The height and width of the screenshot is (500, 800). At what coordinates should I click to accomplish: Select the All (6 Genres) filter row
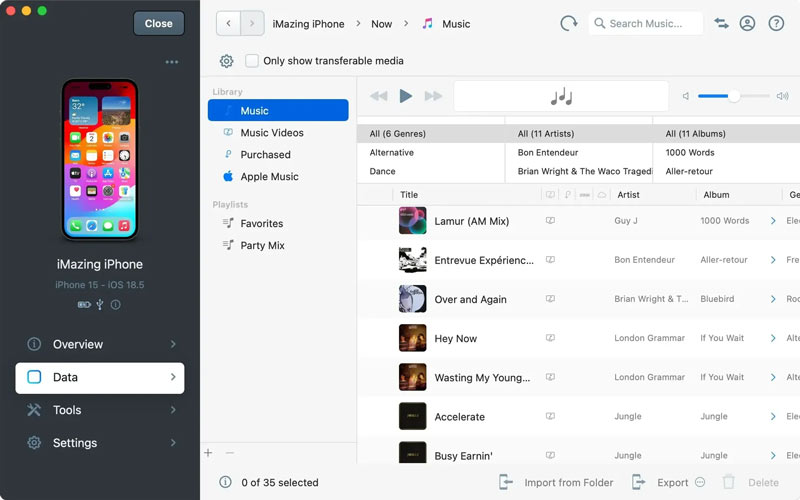[x=431, y=134]
